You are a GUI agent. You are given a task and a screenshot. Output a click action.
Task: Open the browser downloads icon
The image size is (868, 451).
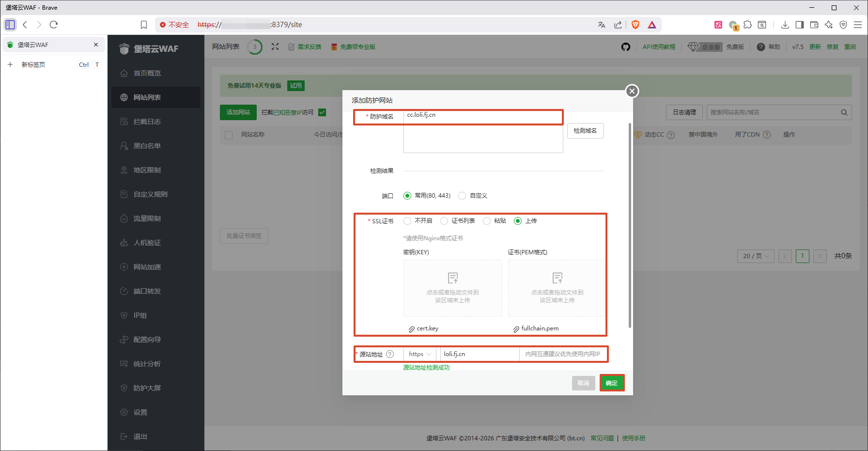click(785, 25)
